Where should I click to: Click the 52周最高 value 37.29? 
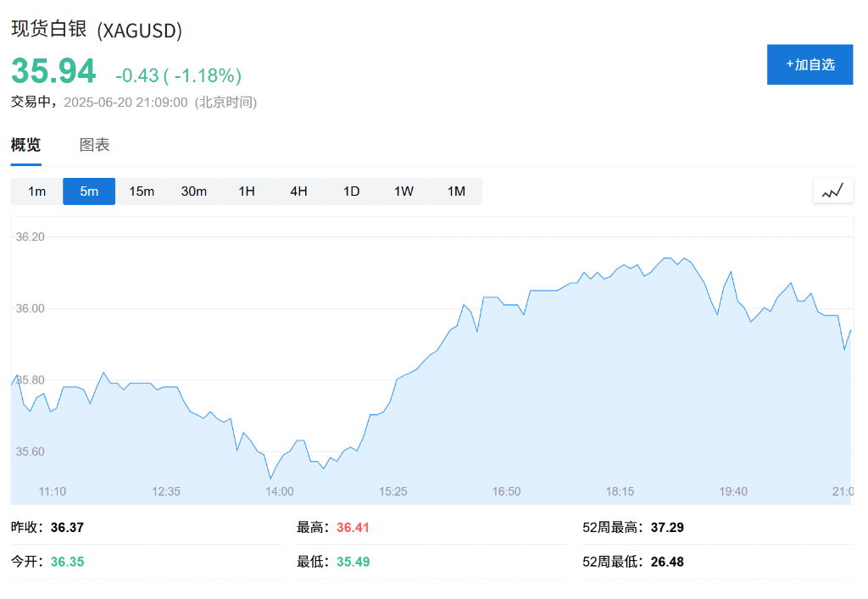pos(667,528)
